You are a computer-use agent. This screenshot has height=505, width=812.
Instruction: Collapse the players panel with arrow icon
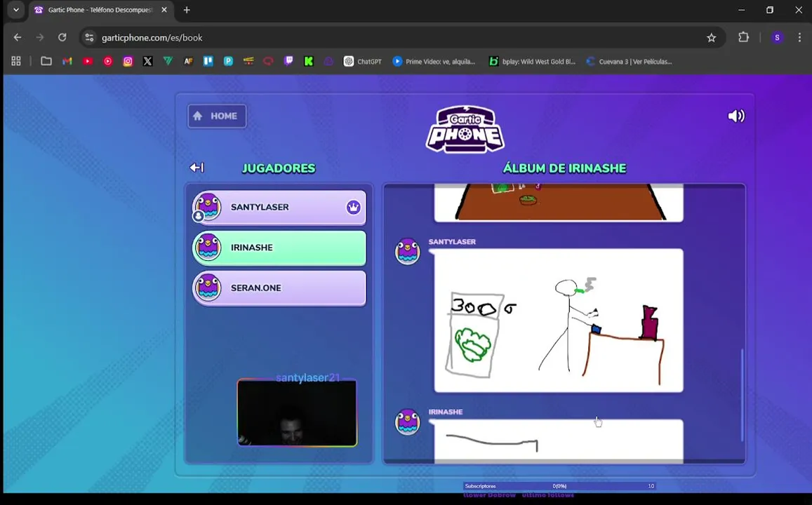coord(197,167)
